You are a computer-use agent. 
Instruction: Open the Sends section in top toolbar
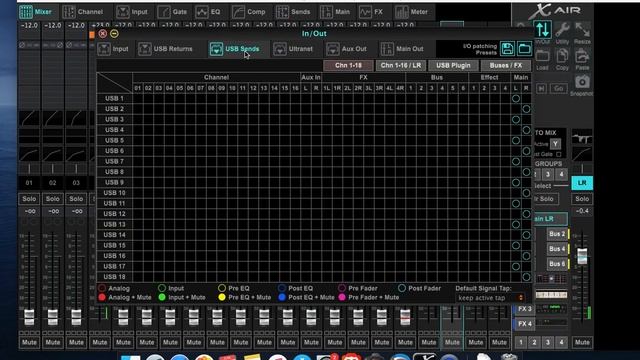(x=293, y=12)
